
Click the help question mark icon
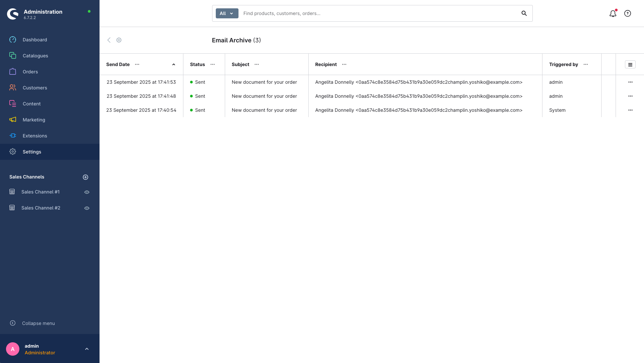(x=628, y=14)
